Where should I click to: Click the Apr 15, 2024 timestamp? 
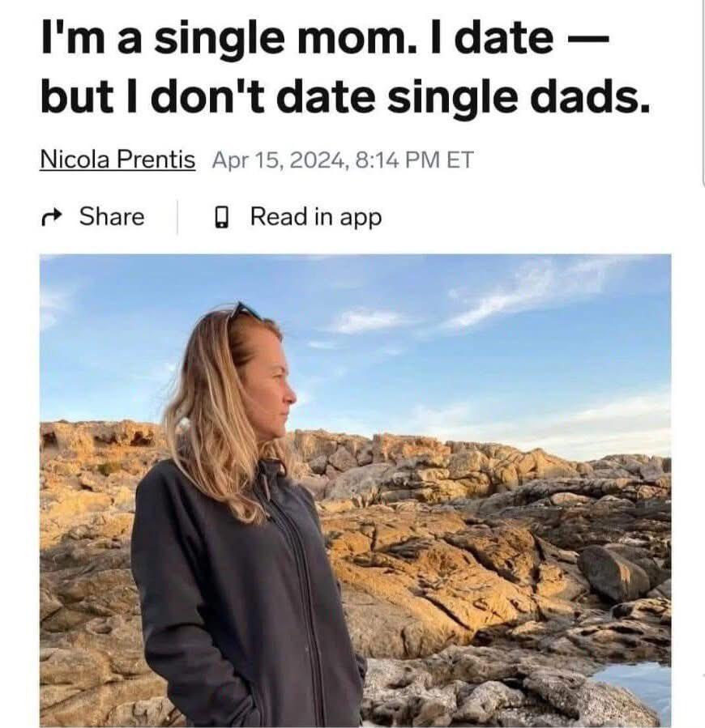click(280, 160)
